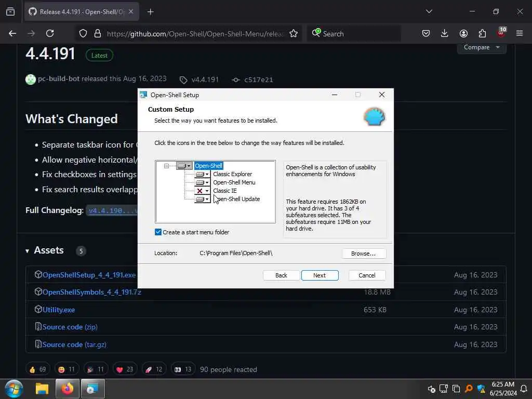Click the Open-Shell installer taskbar icon
Image resolution: width=532 pixels, height=399 pixels.
[x=92, y=389]
